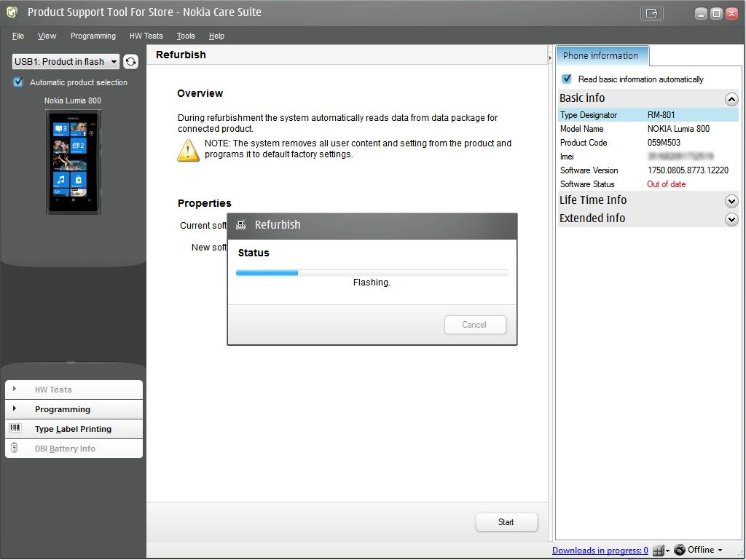Select Type Label Printing in sidebar
Viewport: 746px width, 560px height.
point(74,429)
